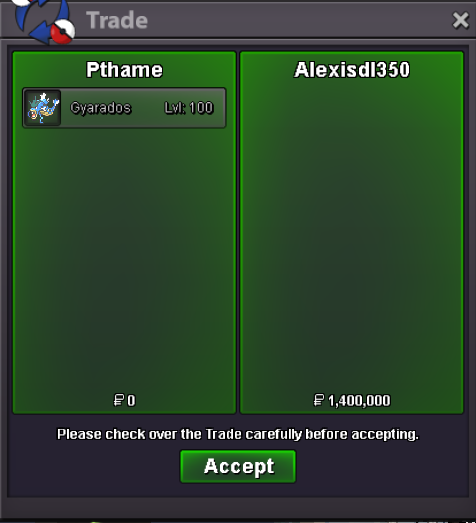Click the Trade window title text
The height and width of the screenshot is (523, 476).
pos(117,20)
